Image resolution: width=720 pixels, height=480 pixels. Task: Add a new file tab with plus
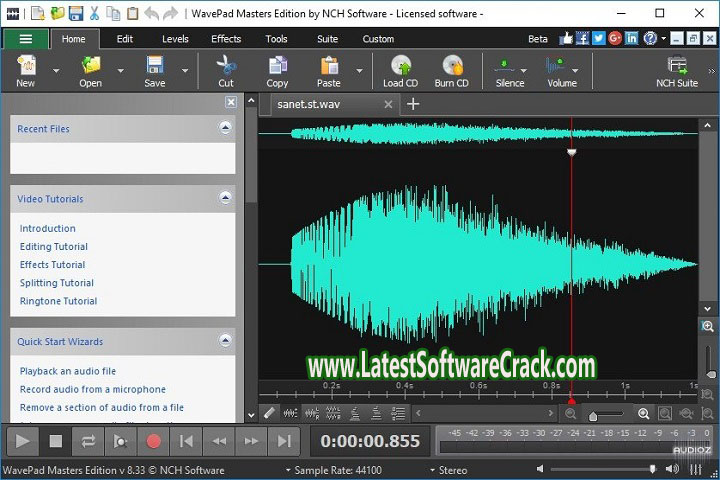413,104
